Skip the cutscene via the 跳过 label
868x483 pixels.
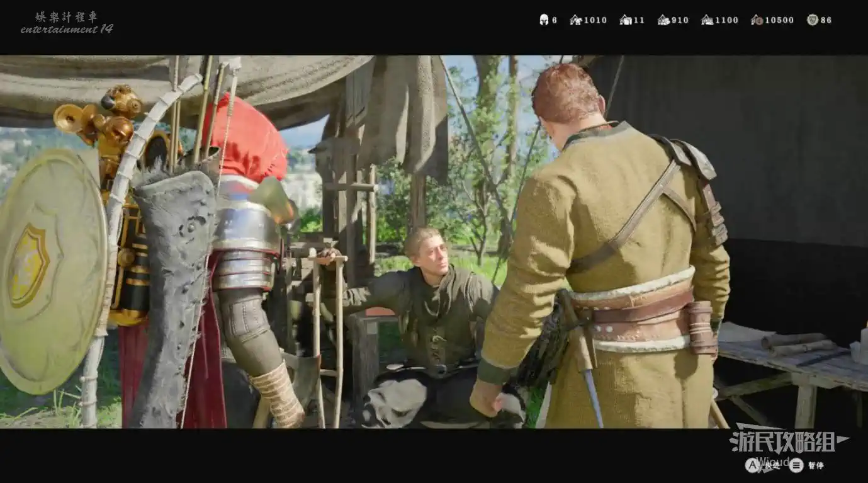point(772,465)
